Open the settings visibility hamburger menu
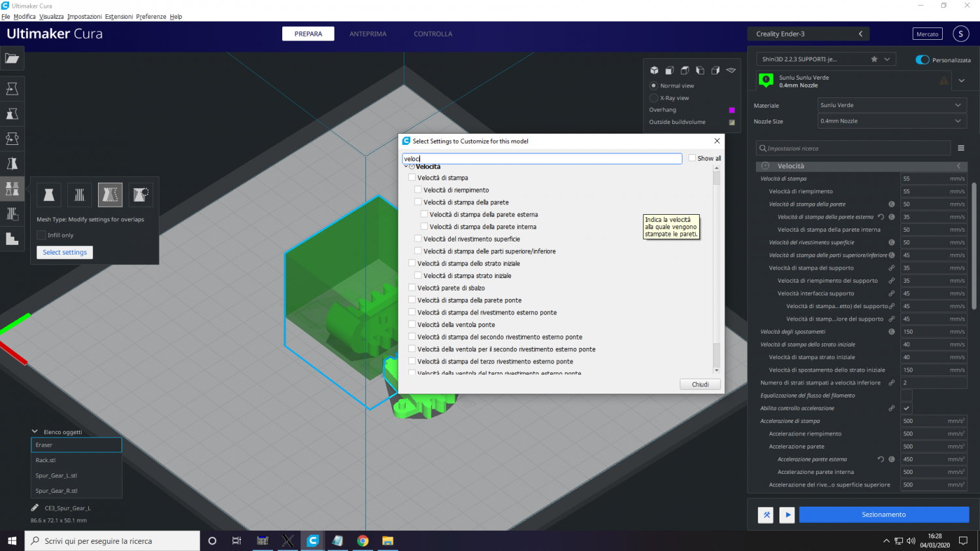This screenshot has width=980, height=551. 961,148
